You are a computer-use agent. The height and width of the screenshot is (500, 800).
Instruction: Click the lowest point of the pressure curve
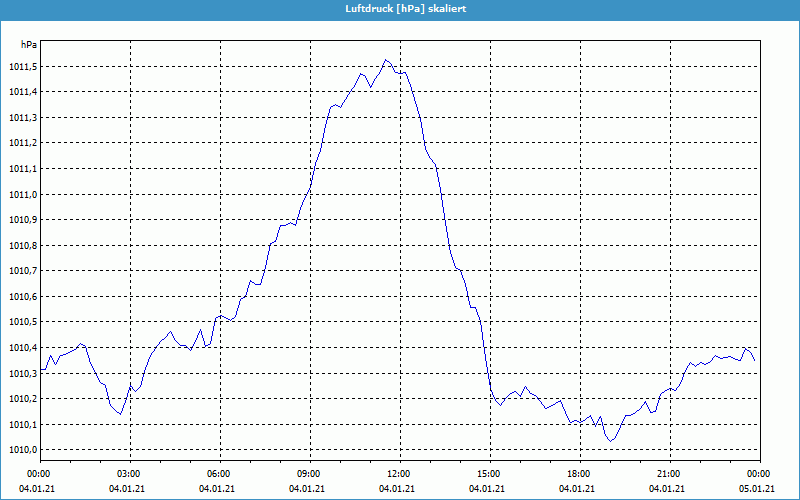609,440
